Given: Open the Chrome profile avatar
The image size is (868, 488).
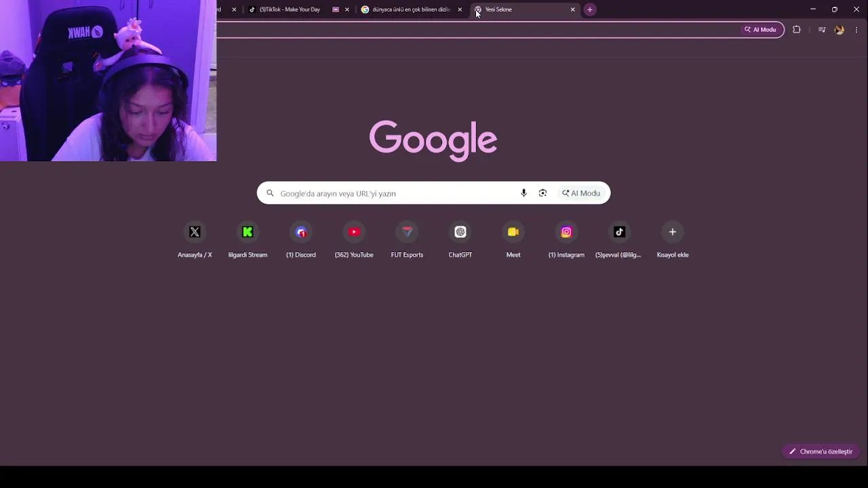Looking at the screenshot, I should 840,30.
